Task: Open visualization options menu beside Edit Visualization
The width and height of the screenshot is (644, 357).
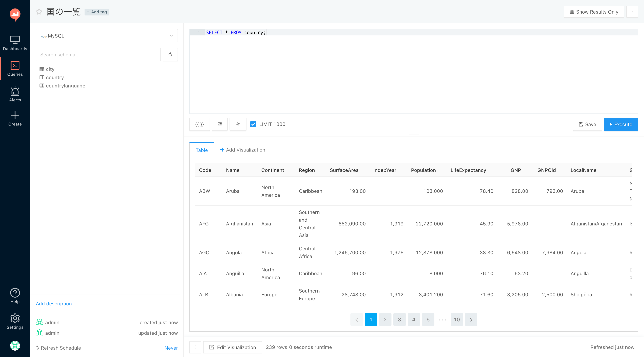Action: tap(195, 347)
